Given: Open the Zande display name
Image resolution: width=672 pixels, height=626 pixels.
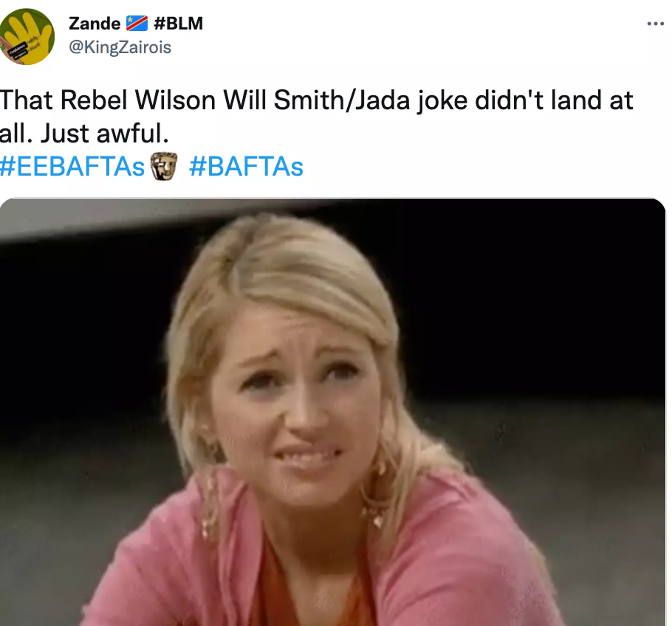Looking at the screenshot, I should (94, 23).
